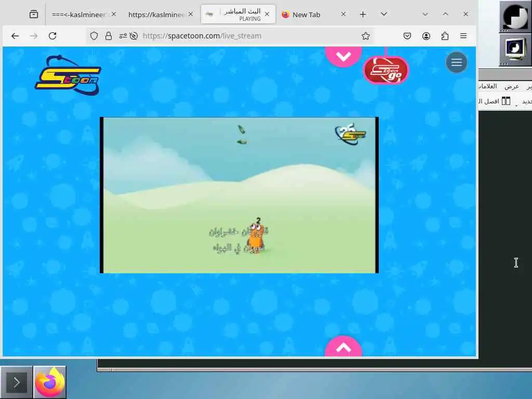Go back using Firefox back arrow
Image resolution: width=532 pixels, height=399 pixels.
pos(15,36)
